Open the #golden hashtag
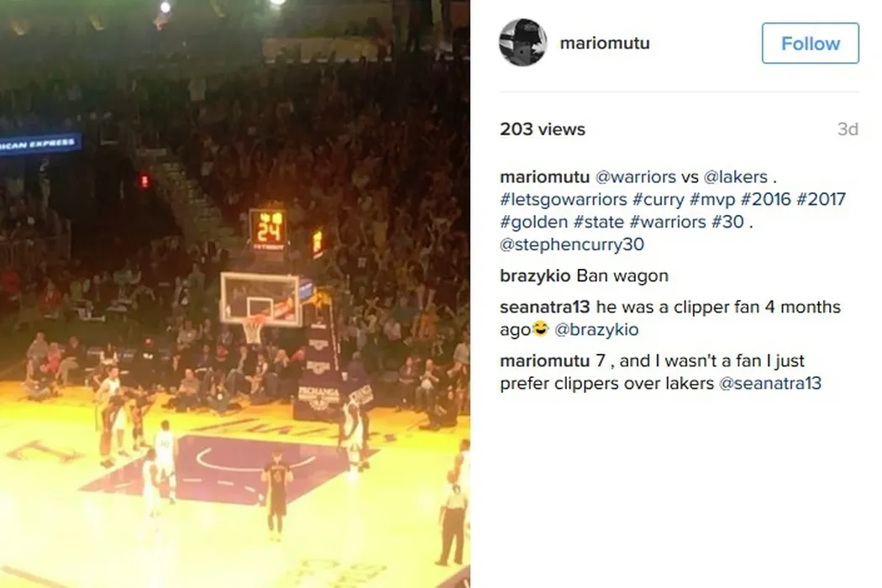Viewport: 882px width, 588px height. (x=533, y=222)
